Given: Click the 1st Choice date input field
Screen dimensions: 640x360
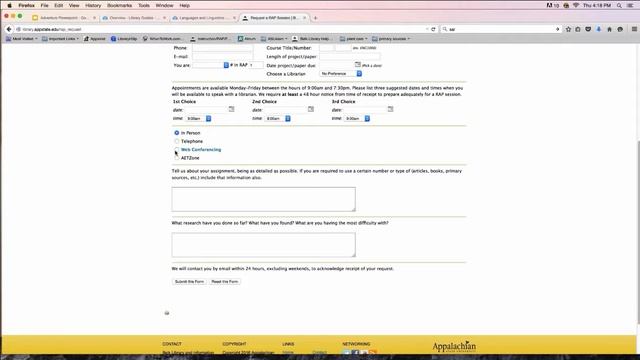Looking at the screenshot, I should pyautogui.click(x=206, y=110).
